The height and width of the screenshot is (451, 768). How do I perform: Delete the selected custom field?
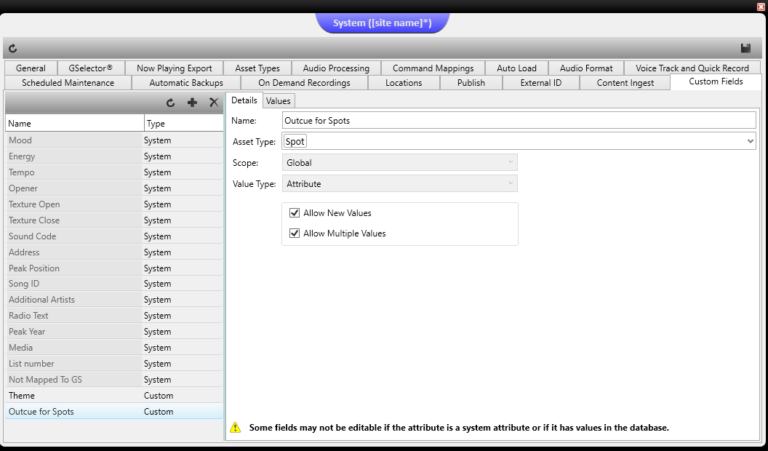pos(213,103)
